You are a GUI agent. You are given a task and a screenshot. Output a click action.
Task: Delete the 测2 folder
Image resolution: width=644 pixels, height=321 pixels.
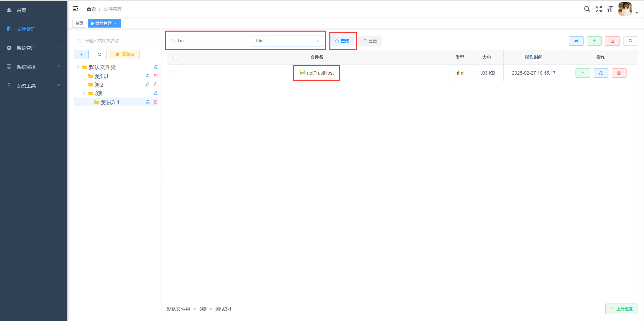tap(156, 84)
